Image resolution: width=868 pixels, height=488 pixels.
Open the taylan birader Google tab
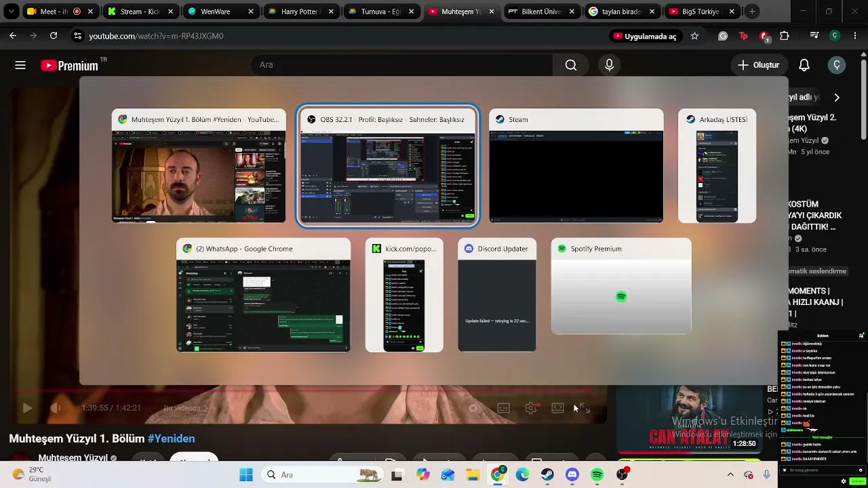pos(621,12)
